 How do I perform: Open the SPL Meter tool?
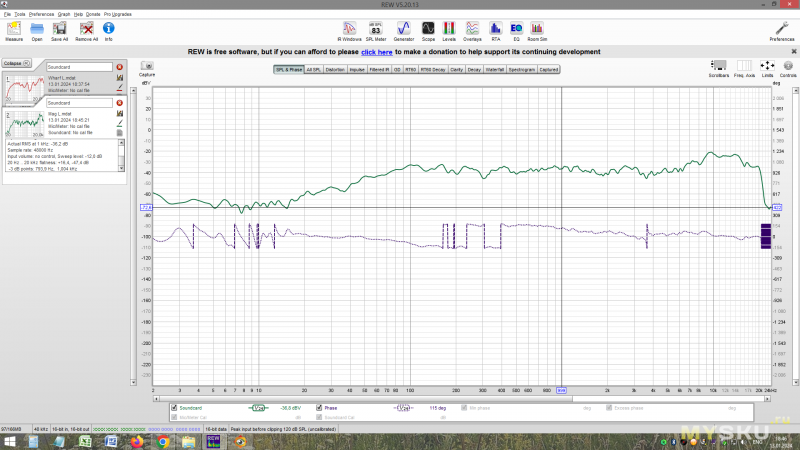376,29
